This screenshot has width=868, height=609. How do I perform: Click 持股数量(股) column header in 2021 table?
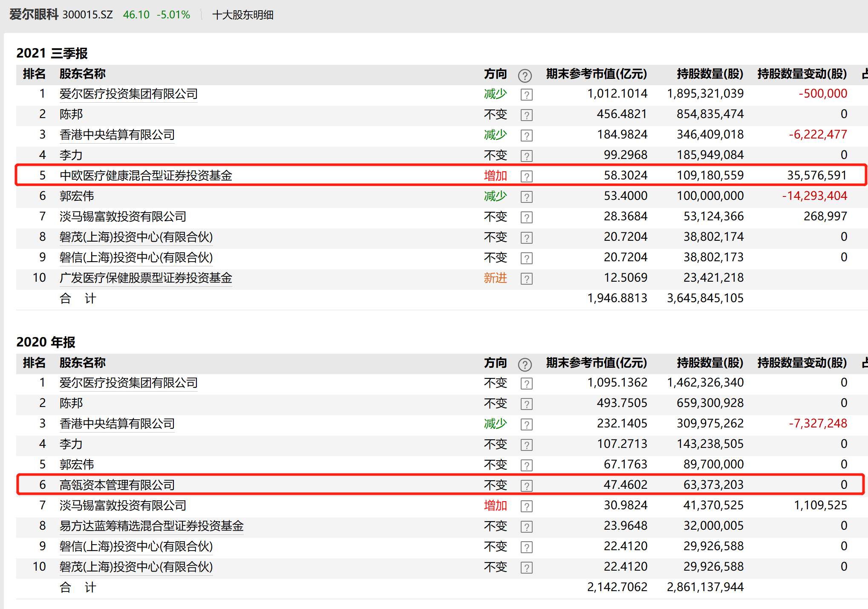(x=709, y=74)
